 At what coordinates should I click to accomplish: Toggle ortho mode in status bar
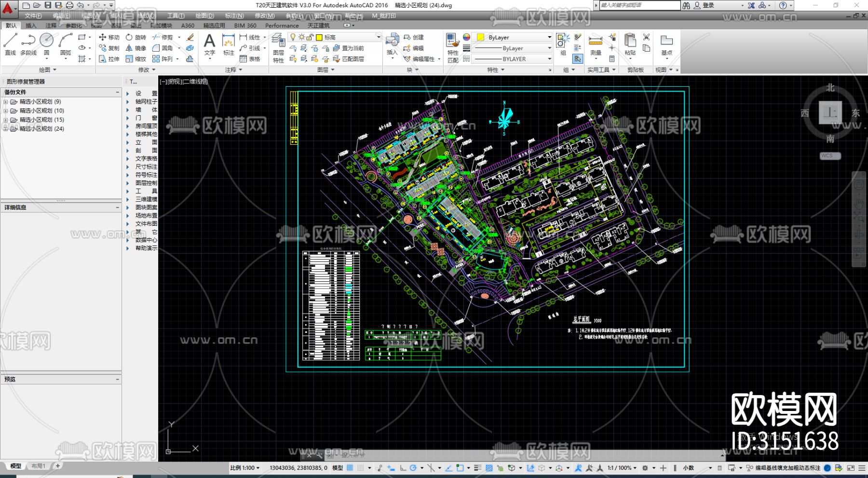403,468
